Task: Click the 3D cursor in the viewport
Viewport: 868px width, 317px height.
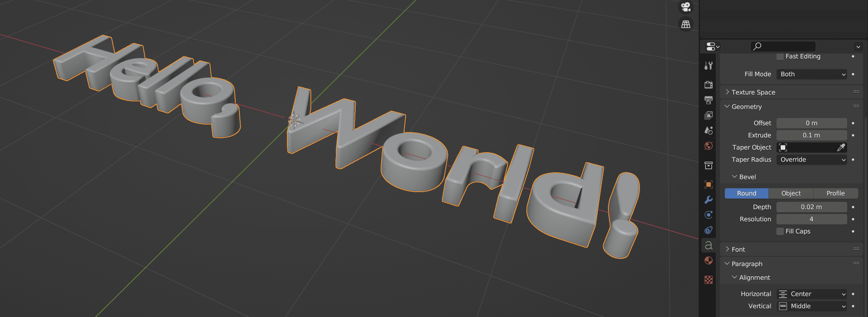Action: pos(294,120)
